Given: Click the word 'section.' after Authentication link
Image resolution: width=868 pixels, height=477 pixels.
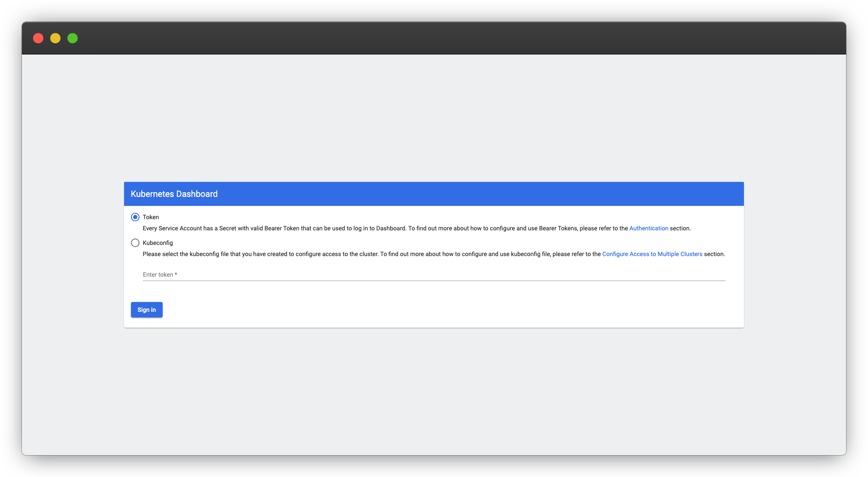Looking at the screenshot, I should (680, 228).
